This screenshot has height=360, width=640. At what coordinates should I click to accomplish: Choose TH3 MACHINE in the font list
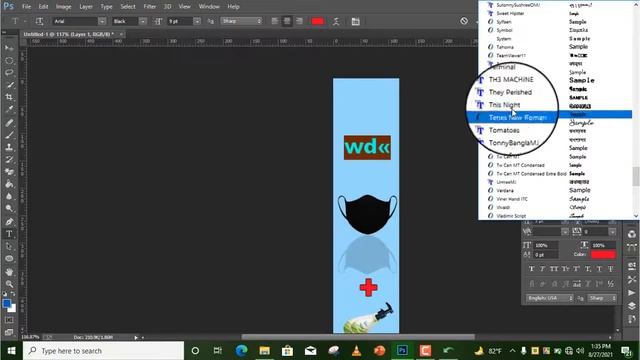click(x=511, y=80)
